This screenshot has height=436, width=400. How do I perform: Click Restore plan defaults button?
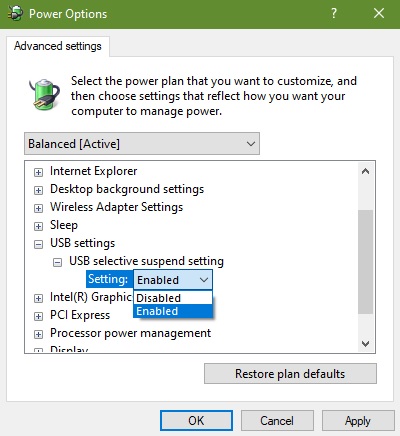(290, 374)
